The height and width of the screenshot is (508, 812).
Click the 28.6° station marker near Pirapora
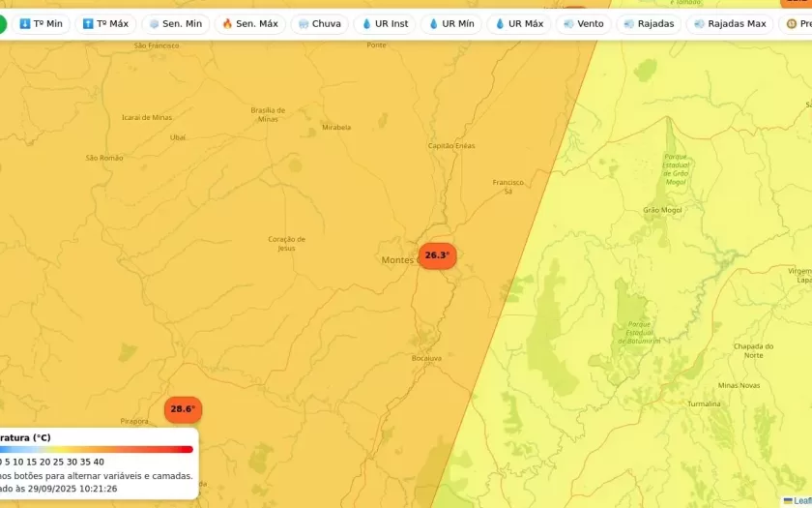183,409
